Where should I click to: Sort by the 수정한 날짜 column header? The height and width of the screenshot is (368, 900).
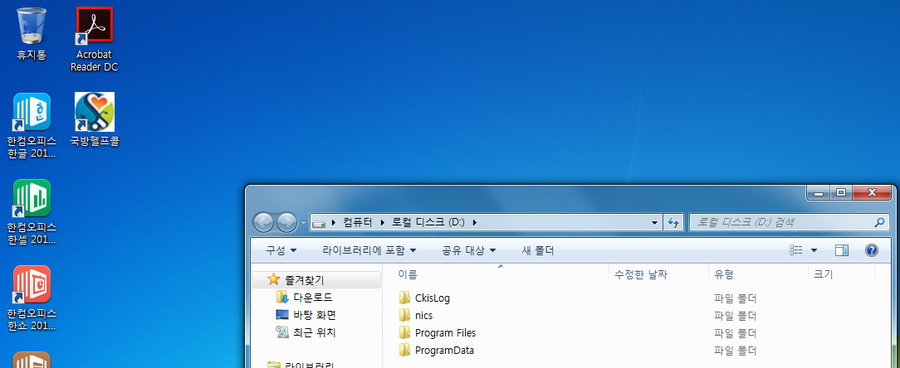point(658,274)
